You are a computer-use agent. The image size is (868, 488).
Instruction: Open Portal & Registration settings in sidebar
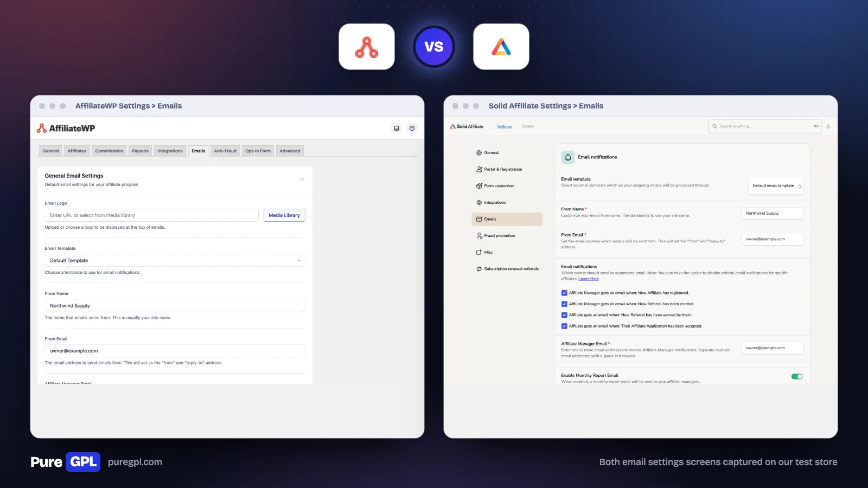(507, 169)
